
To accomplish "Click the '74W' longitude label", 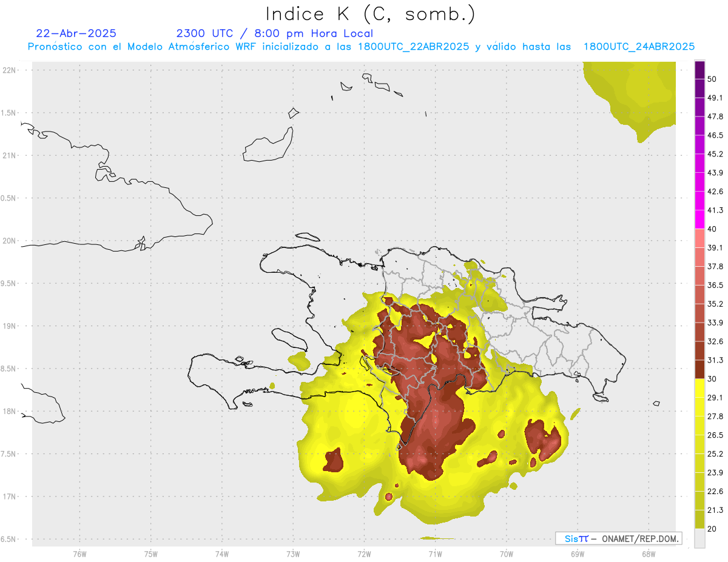I will (x=222, y=554).
